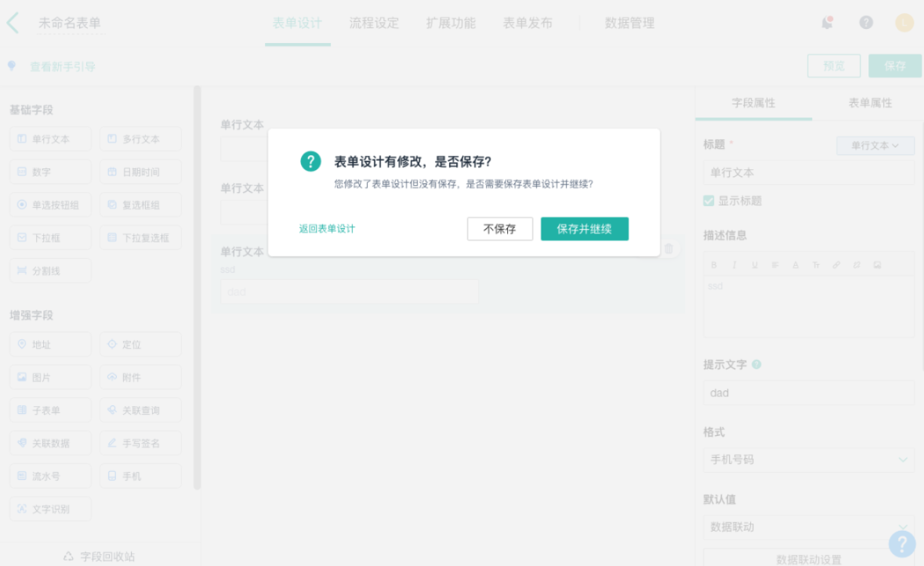Screen dimensions: 924x566
Task: Add the 关联数据 field
Action: click(x=51, y=444)
